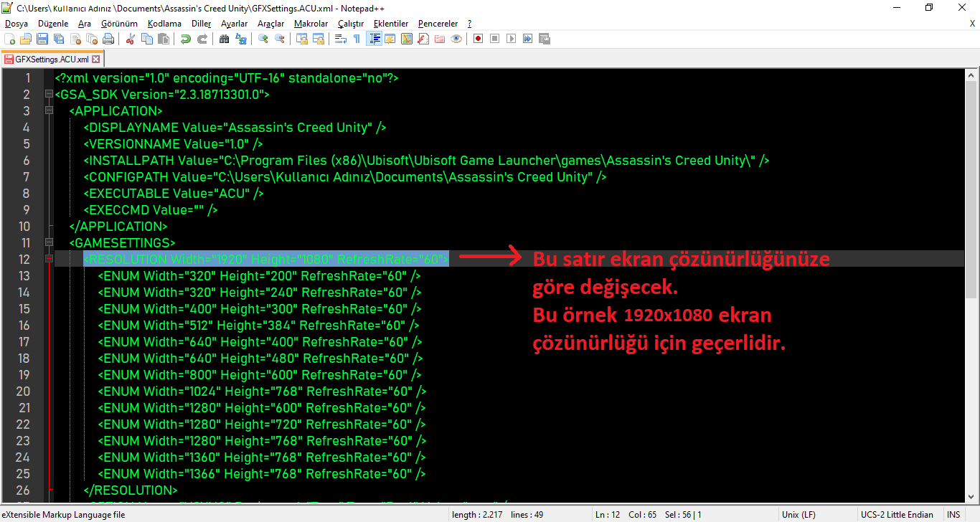Click the Stop Recording macro icon
Screen dimensions: 980x522
(494, 39)
